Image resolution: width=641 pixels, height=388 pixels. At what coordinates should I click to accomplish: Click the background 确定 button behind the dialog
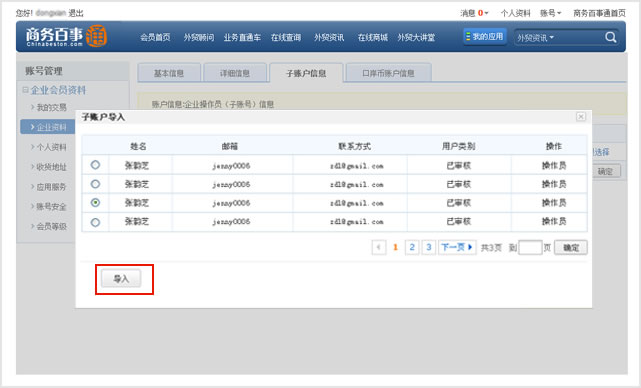(x=607, y=171)
